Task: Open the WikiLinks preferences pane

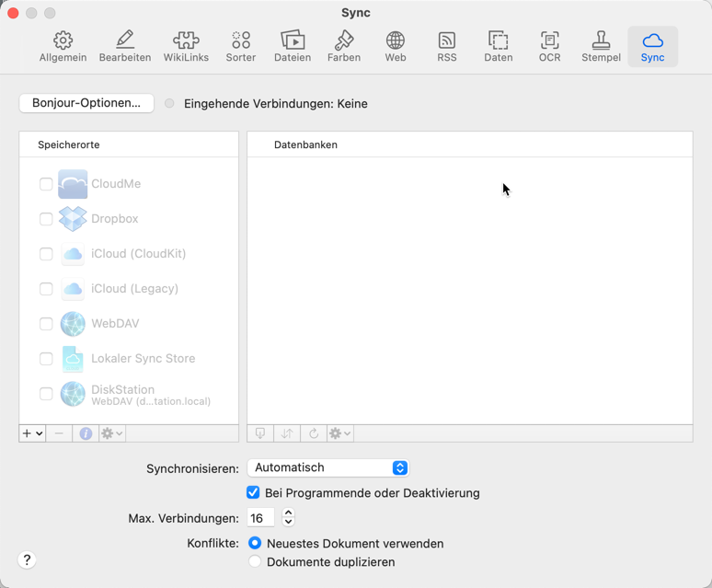Action: [x=186, y=46]
